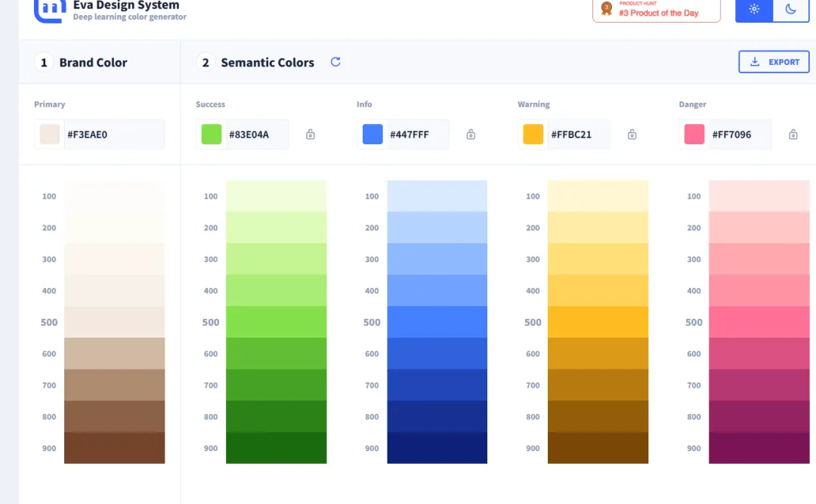
Task: Select the Success 500 green shade
Action: pyautogui.click(x=276, y=322)
